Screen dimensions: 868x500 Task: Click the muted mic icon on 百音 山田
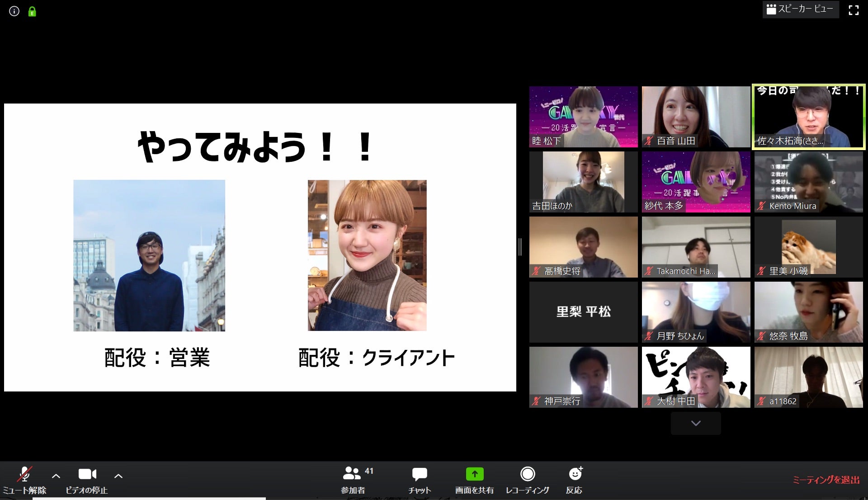pos(649,141)
